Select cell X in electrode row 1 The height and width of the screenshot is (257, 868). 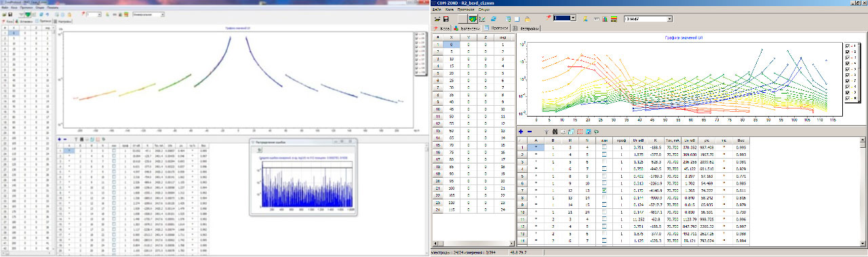[x=451, y=44]
